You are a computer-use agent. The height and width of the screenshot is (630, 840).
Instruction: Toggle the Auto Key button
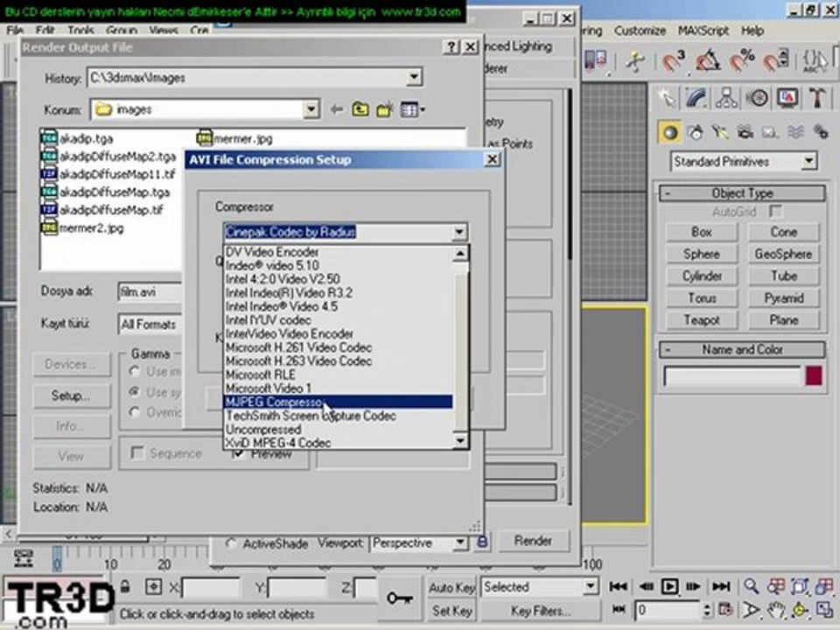[451, 588]
